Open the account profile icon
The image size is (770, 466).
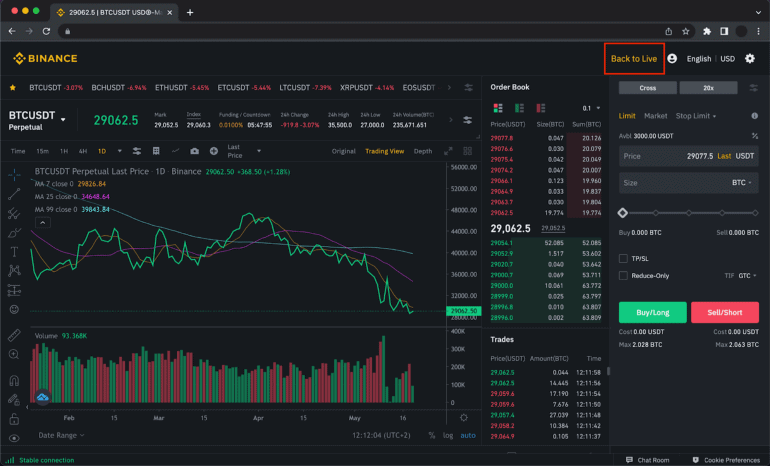(672, 58)
